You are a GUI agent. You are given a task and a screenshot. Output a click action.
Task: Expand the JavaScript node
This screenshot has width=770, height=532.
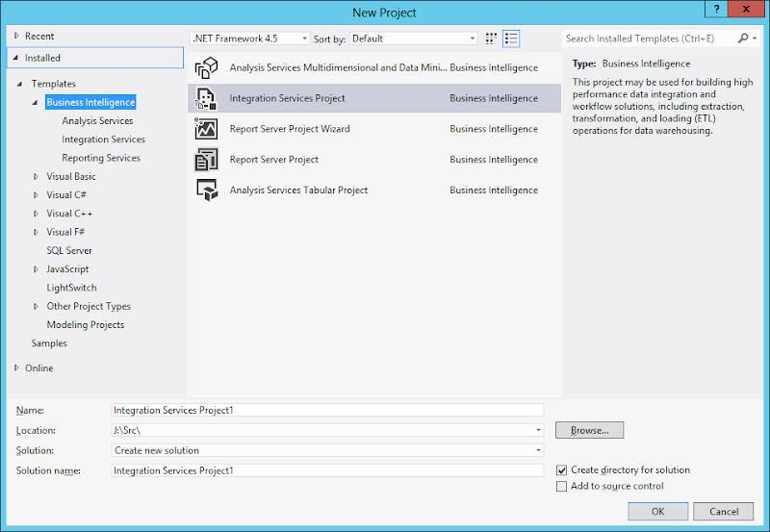(x=36, y=269)
